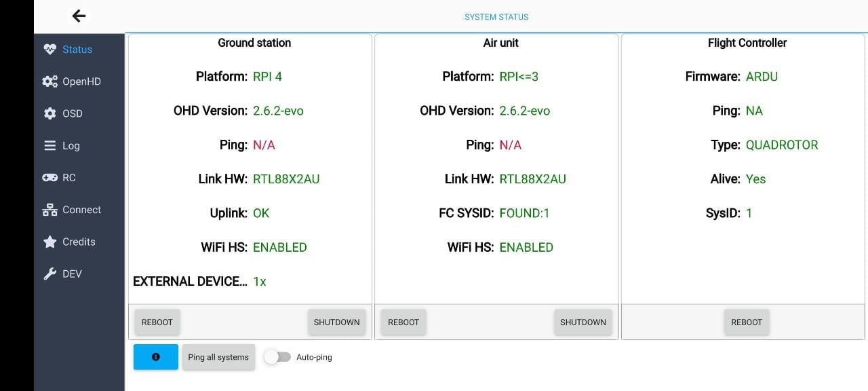Click the Credits star icon

(50, 242)
